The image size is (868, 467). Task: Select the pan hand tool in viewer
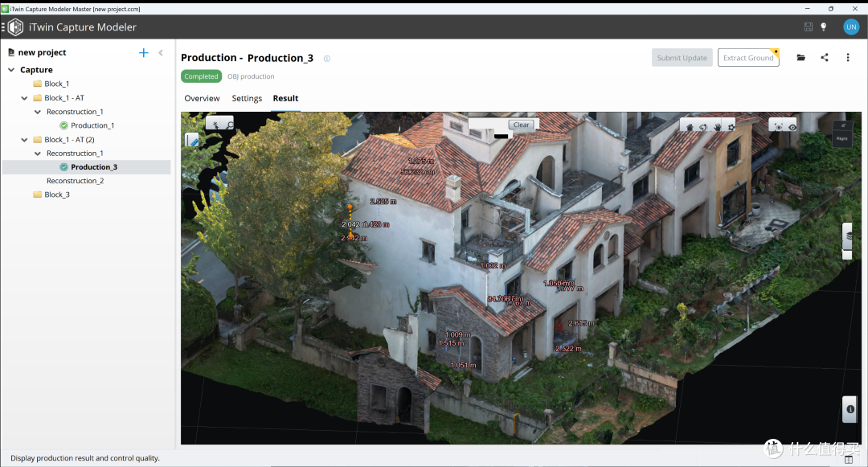point(718,127)
